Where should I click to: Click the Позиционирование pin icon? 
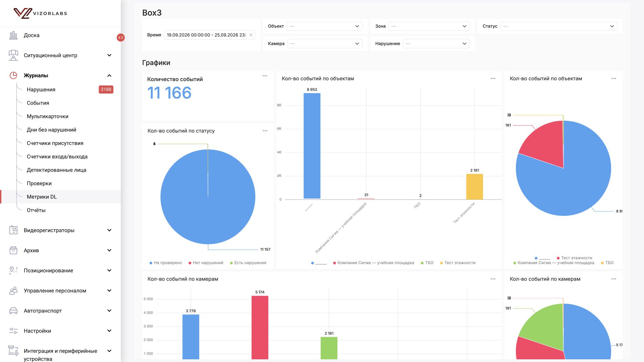coord(13,270)
